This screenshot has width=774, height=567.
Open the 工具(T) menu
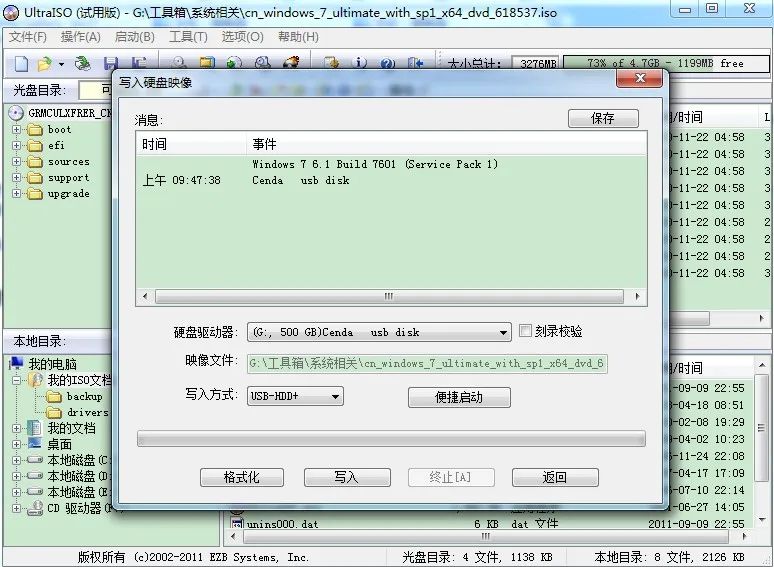(188, 37)
